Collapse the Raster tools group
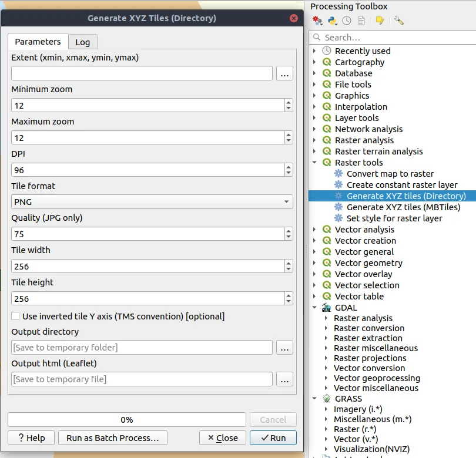This screenshot has height=458, width=476. pos(315,163)
